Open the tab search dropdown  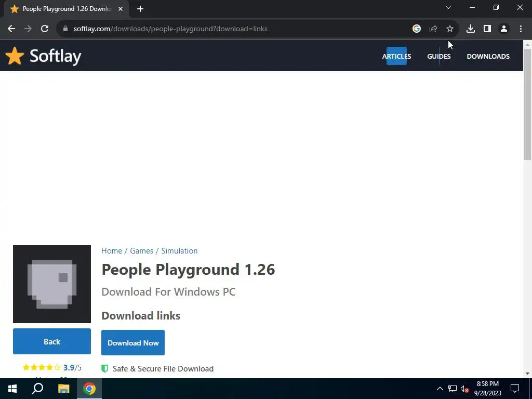click(448, 7)
